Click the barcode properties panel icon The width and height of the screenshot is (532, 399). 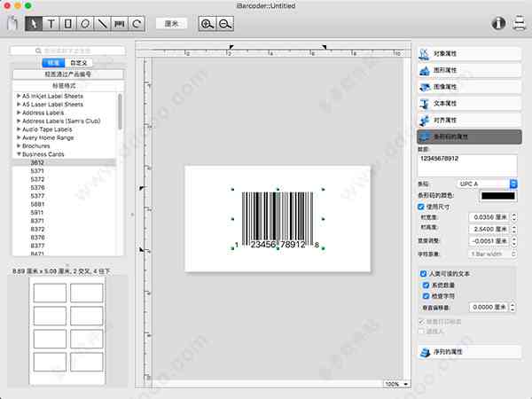pyautogui.click(x=424, y=137)
